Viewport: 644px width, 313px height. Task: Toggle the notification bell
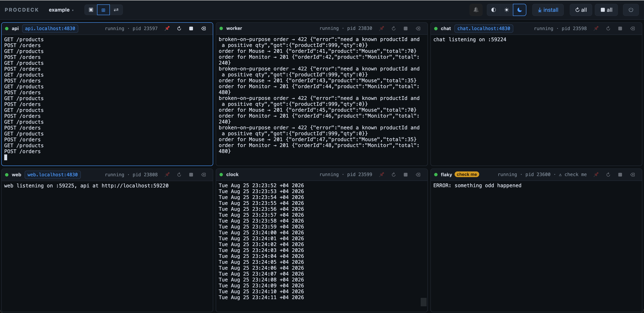point(476,10)
